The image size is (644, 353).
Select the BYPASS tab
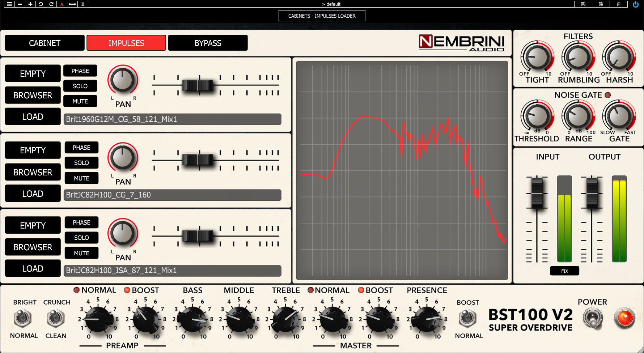pos(208,43)
